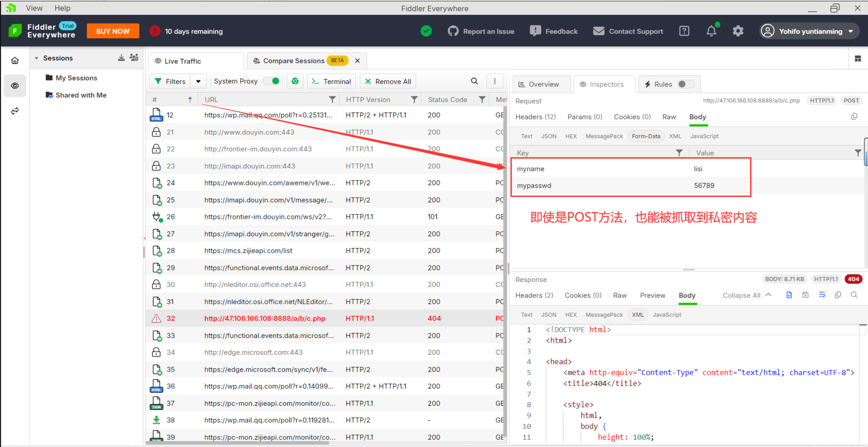This screenshot has width=868, height=447.
Task: Select request Headers (12) tab
Action: click(x=536, y=117)
